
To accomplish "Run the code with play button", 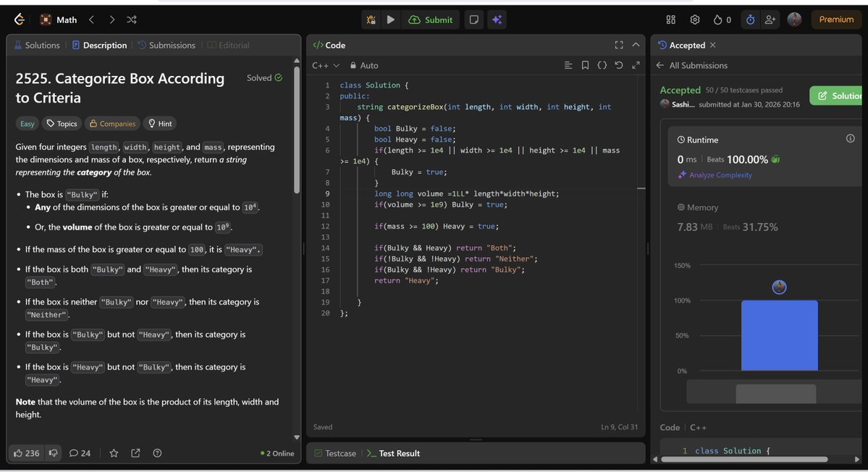I will point(391,20).
